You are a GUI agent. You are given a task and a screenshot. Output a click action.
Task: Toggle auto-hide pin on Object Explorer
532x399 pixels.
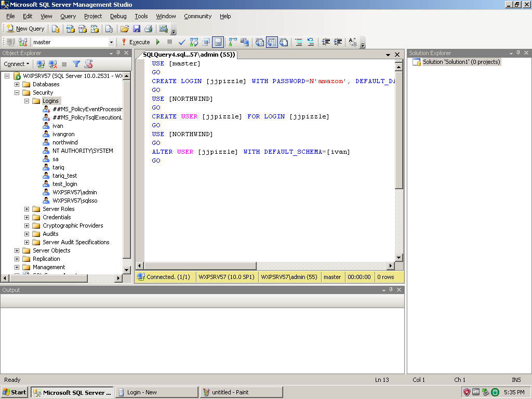118,53
